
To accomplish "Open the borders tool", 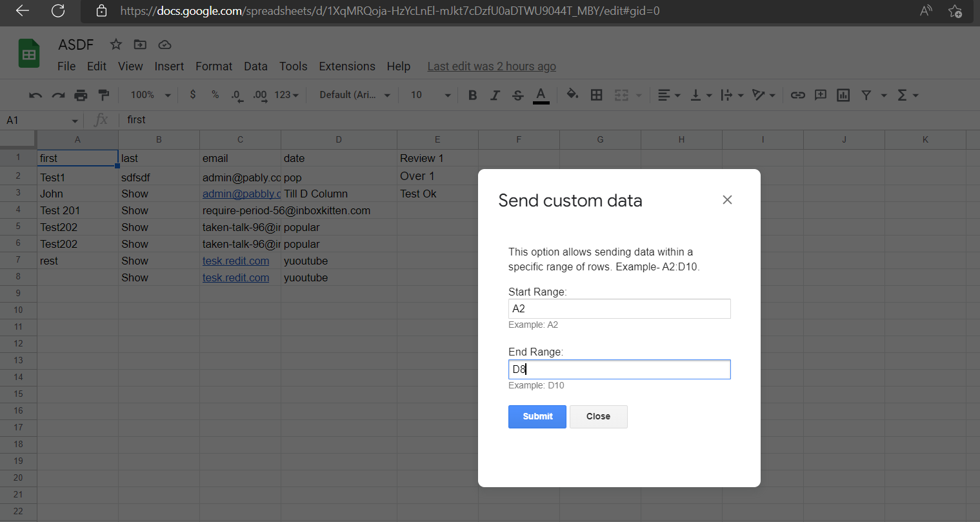I will click(597, 95).
